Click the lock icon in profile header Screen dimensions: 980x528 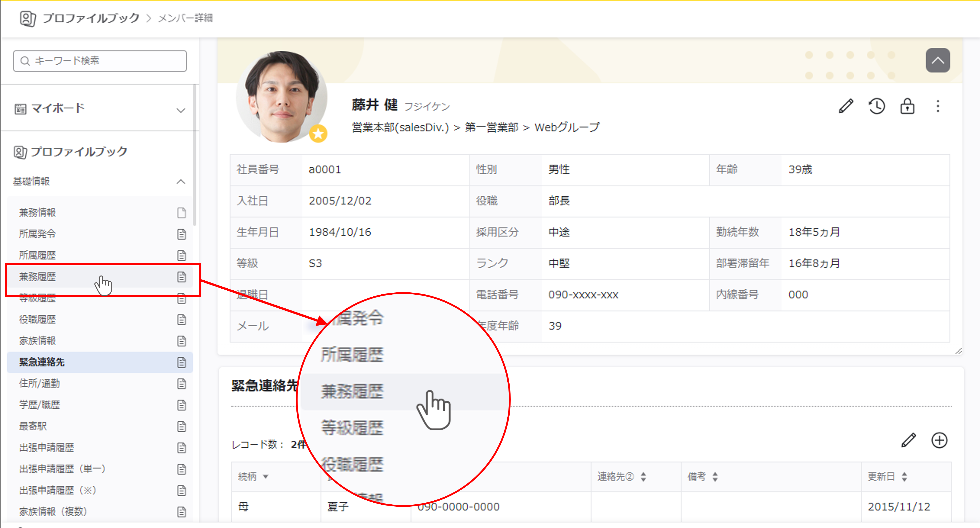(907, 106)
